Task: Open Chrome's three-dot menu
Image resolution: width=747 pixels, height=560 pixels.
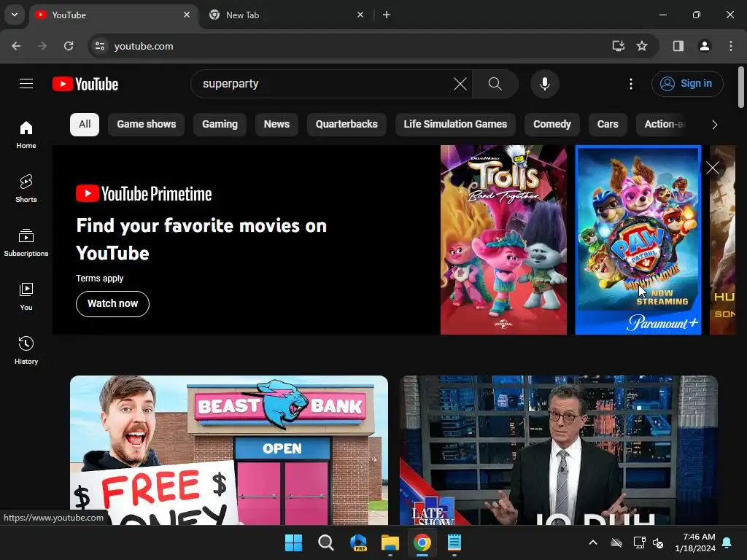Action: pos(731,46)
